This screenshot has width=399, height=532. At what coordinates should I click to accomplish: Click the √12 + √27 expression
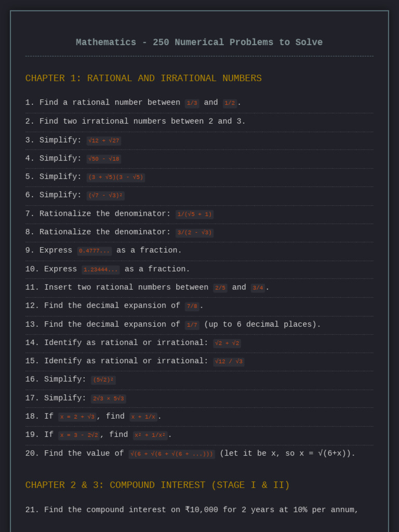104,141
